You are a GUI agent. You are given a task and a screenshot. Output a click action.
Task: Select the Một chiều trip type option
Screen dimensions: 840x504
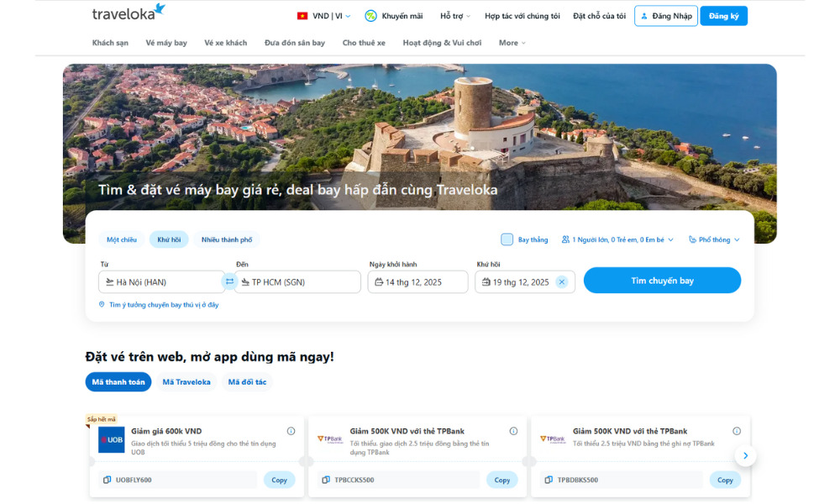122,239
